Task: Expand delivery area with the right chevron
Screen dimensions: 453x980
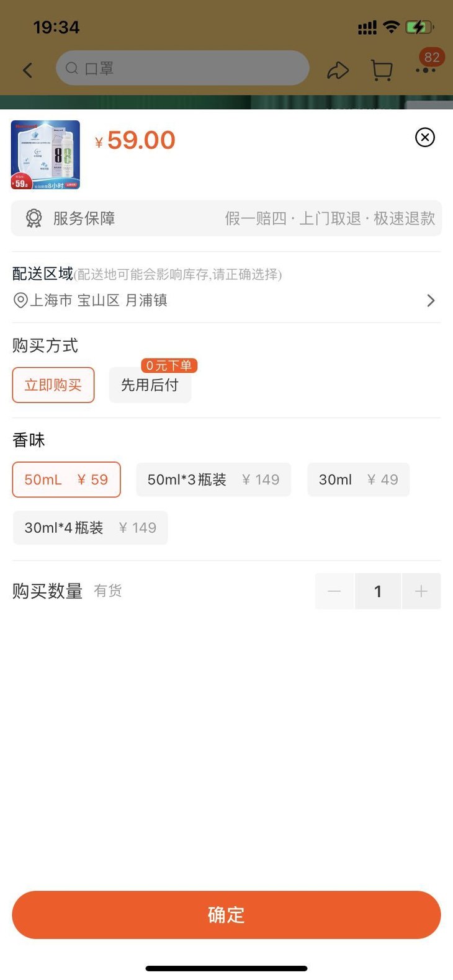Action: click(x=431, y=301)
